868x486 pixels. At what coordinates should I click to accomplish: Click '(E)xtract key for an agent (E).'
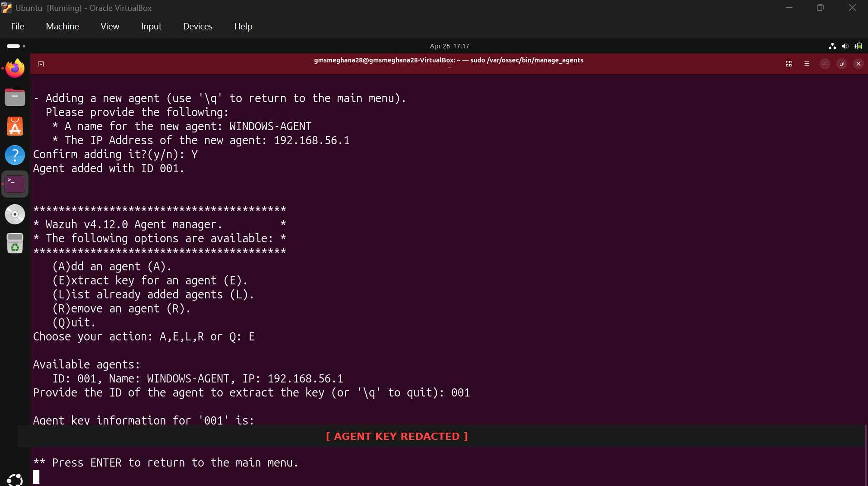150,281
